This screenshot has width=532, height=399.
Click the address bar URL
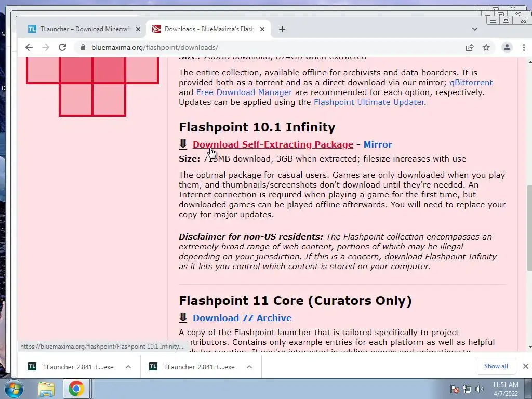(155, 47)
